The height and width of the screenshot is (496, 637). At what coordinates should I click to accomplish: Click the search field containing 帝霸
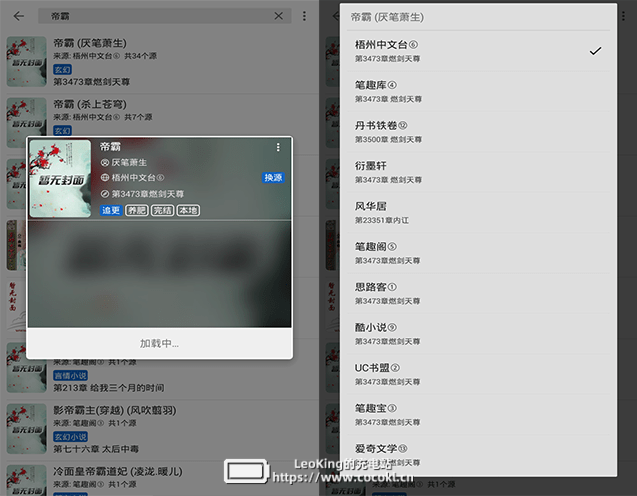click(x=165, y=16)
